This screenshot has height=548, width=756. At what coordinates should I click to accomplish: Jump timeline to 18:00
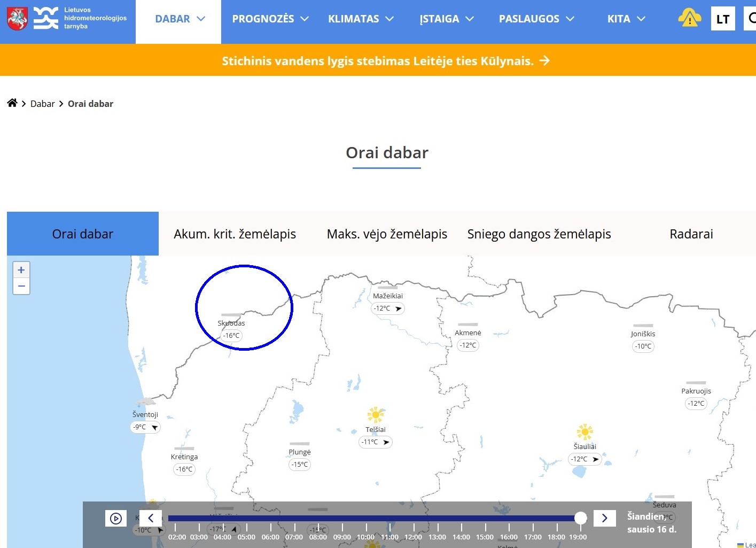[556, 537]
